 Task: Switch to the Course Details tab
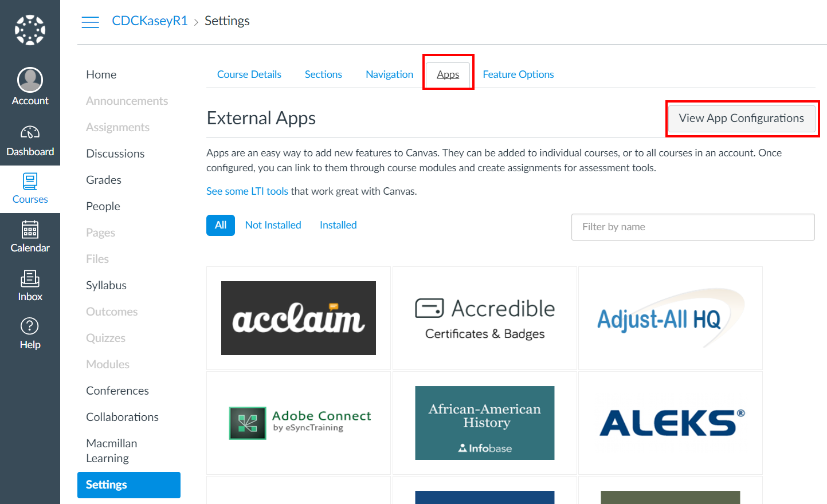click(249, 74)
